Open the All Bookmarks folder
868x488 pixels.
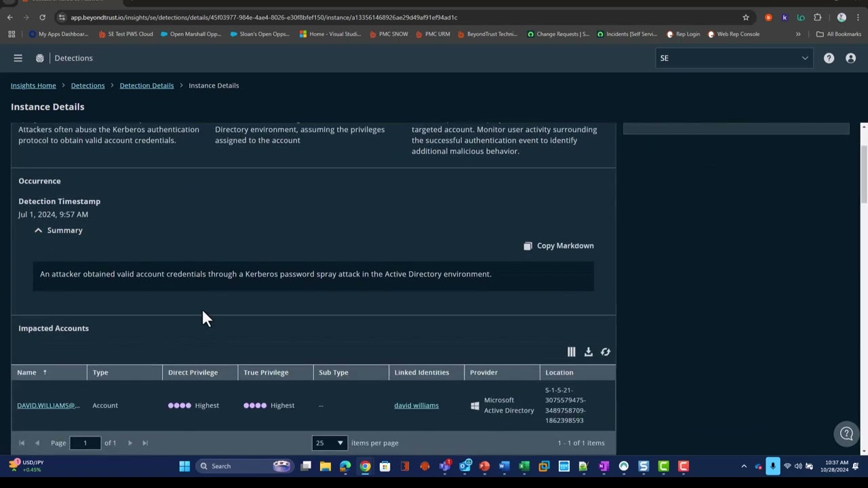coord(838,34)
